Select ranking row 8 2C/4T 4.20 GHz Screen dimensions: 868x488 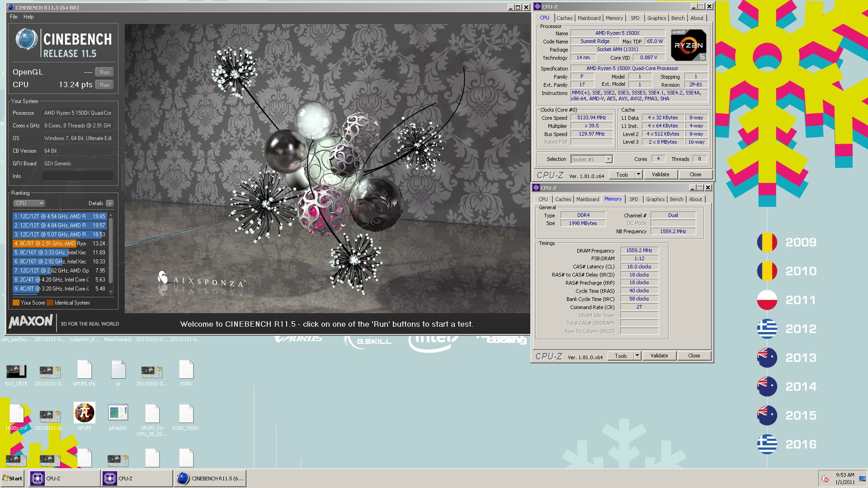(x=60, y=280)
